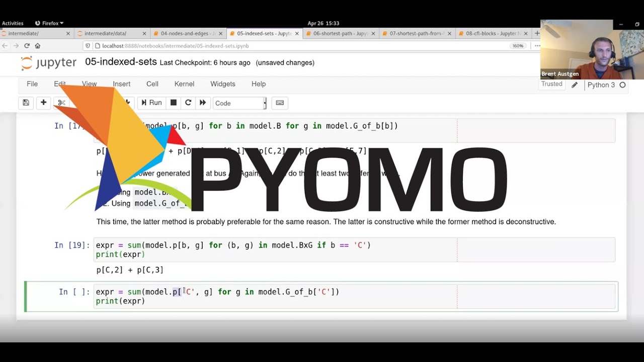The height and width of the screenshot is (362, 644).
Task: Open the command palette keyboard icon
Action: [x=280, y=103]
